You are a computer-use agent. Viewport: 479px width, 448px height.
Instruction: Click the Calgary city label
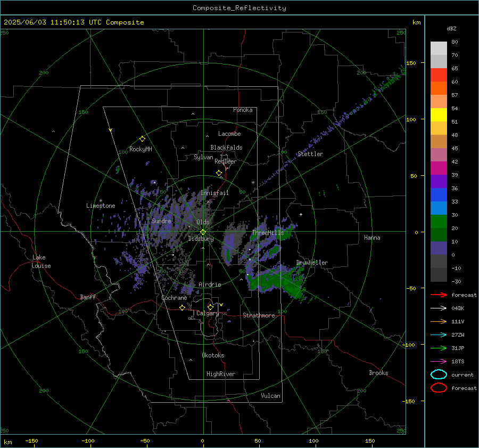point(208,313)
